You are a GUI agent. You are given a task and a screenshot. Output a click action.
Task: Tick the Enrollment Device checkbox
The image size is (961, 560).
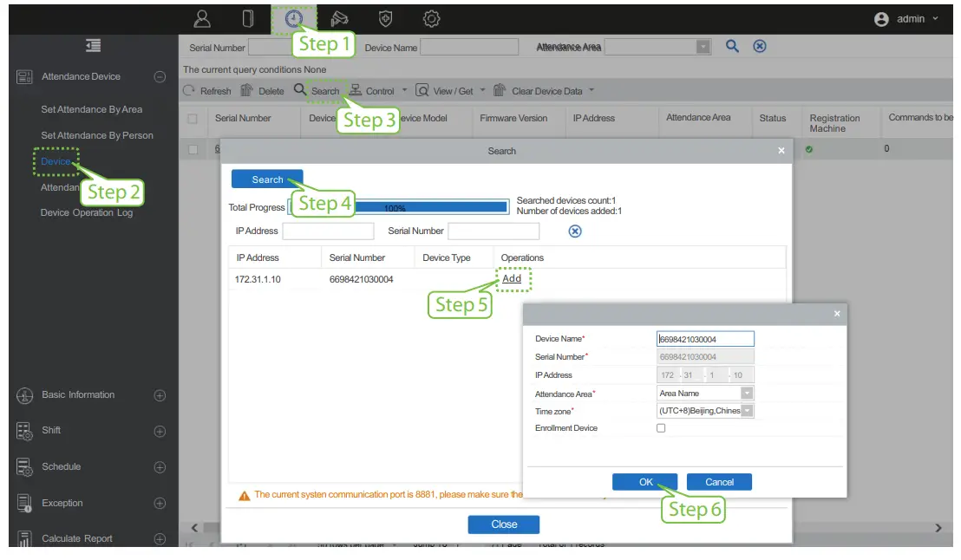(x=661, y=428)
